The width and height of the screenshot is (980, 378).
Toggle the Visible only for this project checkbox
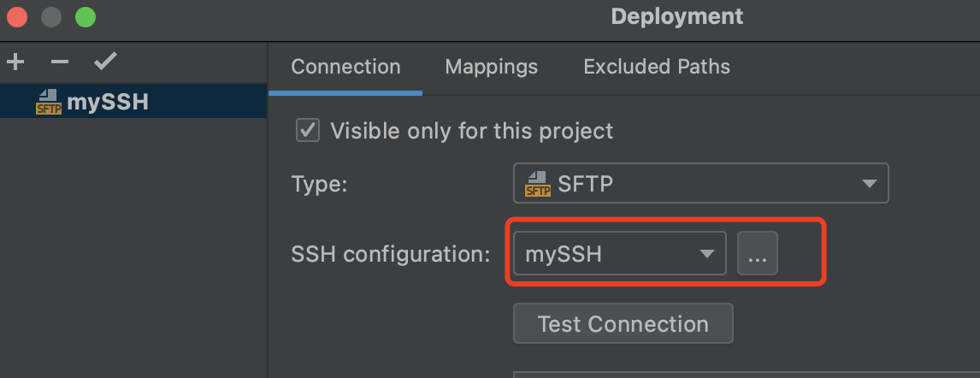point(307,131)
